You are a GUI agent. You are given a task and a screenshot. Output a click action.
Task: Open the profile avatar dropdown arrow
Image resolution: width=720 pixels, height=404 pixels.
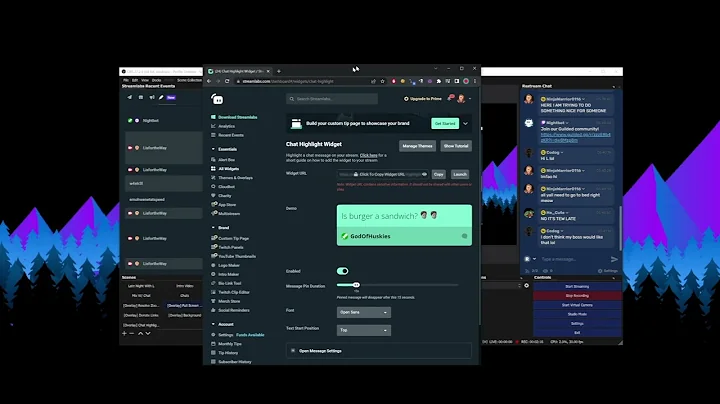point(470,99)
